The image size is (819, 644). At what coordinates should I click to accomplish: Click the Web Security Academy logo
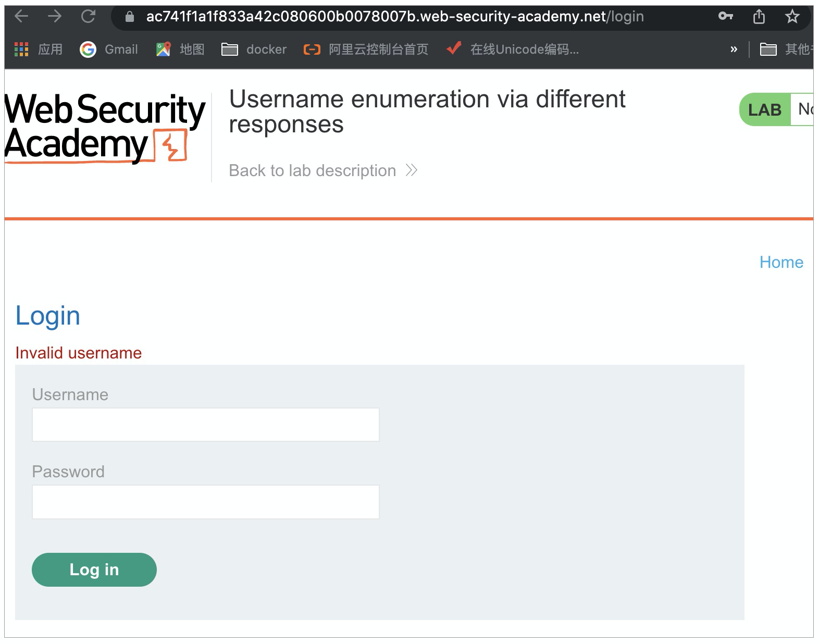(104, 128)
